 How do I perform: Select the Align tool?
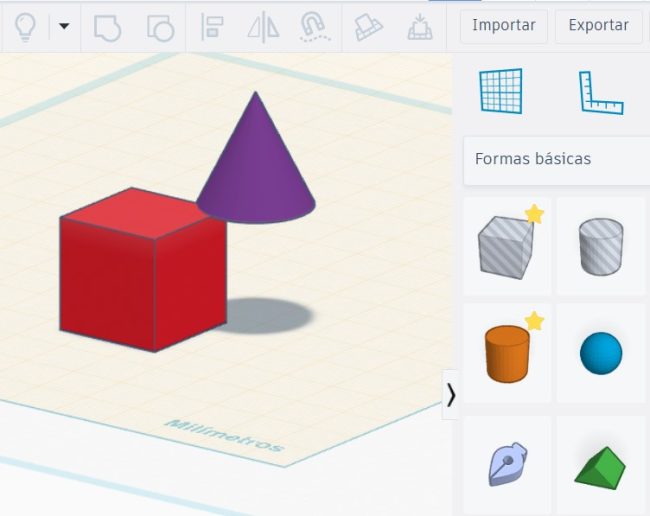212,27
